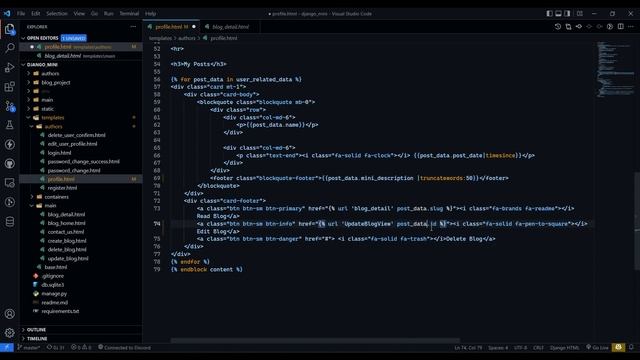640x360 pixels.
Task: Toggle Primary Side Bar layout icon
Action: click(x=549, y=13)
